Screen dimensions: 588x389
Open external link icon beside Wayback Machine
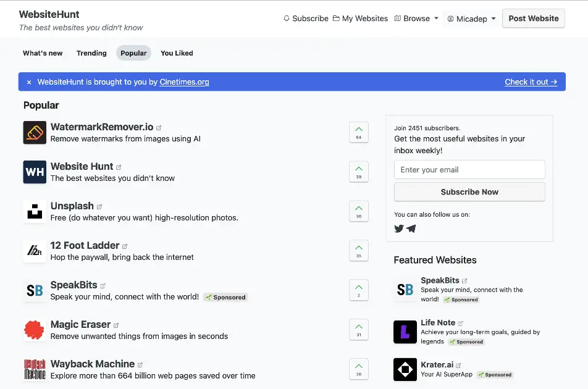(x=140, y=365)
